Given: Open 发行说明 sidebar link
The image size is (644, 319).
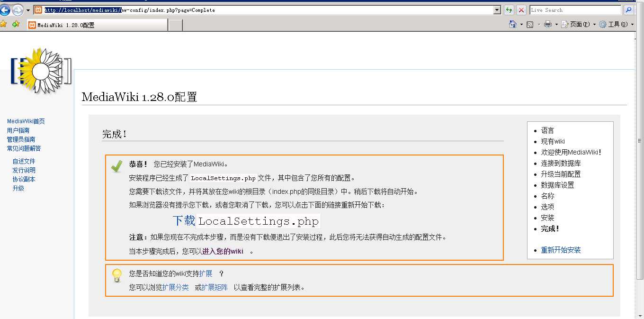Looking at the screenshot, I should click(x=24, y=170).
